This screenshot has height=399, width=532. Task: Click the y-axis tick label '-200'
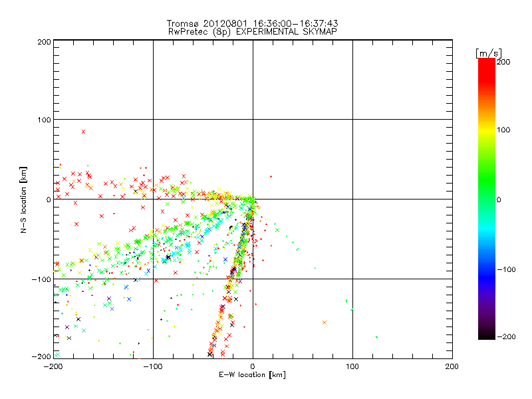click(x=41, y=356)
